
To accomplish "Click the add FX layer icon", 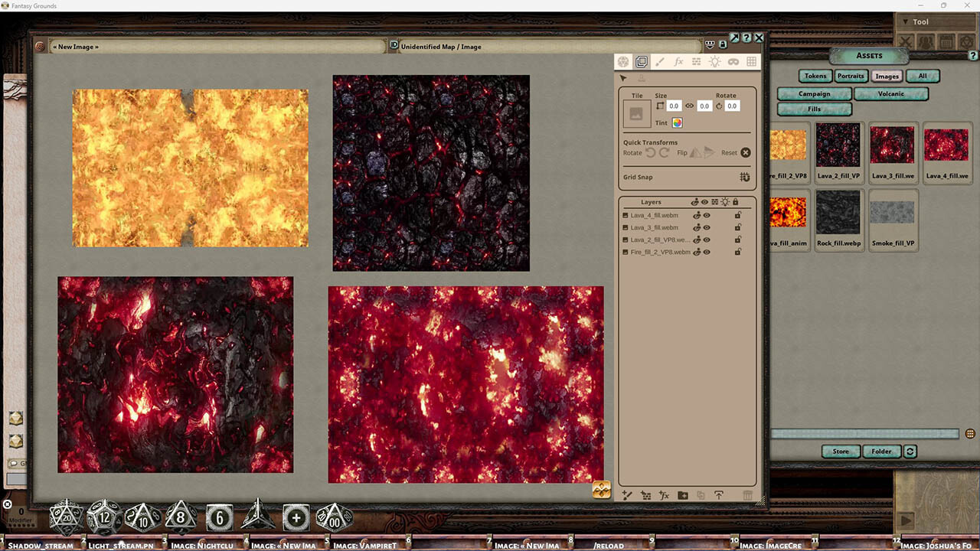I will pos(664,495).
